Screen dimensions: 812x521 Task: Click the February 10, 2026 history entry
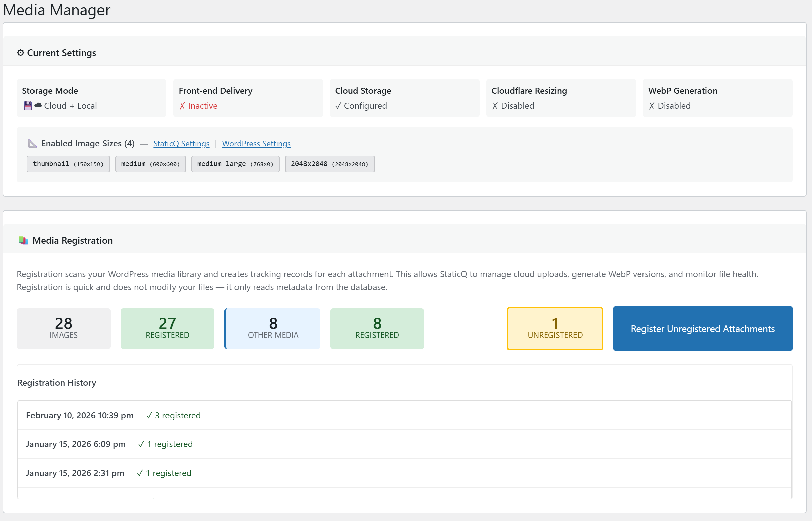point(79,415)
